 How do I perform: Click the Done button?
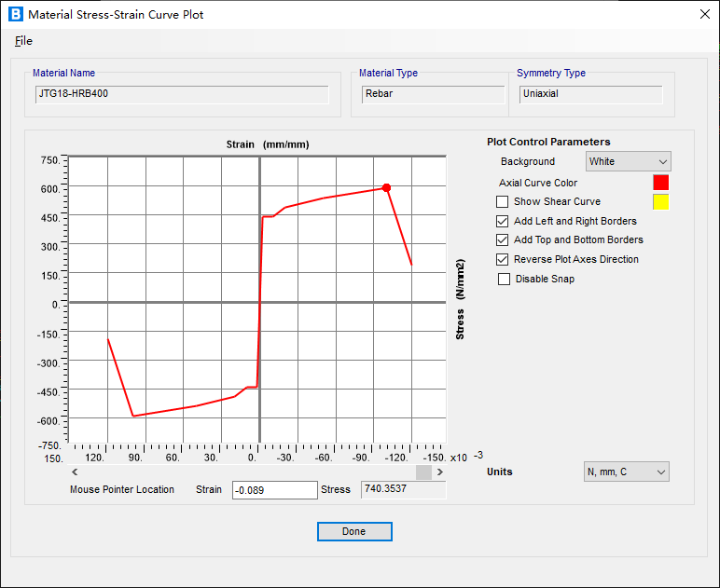(x=354, y=531)
